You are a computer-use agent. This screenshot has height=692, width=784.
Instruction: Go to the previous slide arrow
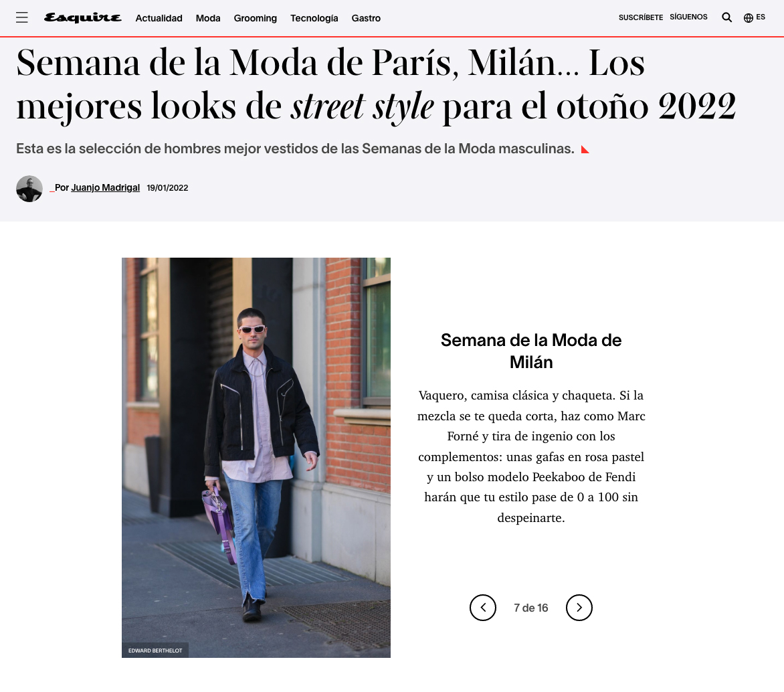483,608
